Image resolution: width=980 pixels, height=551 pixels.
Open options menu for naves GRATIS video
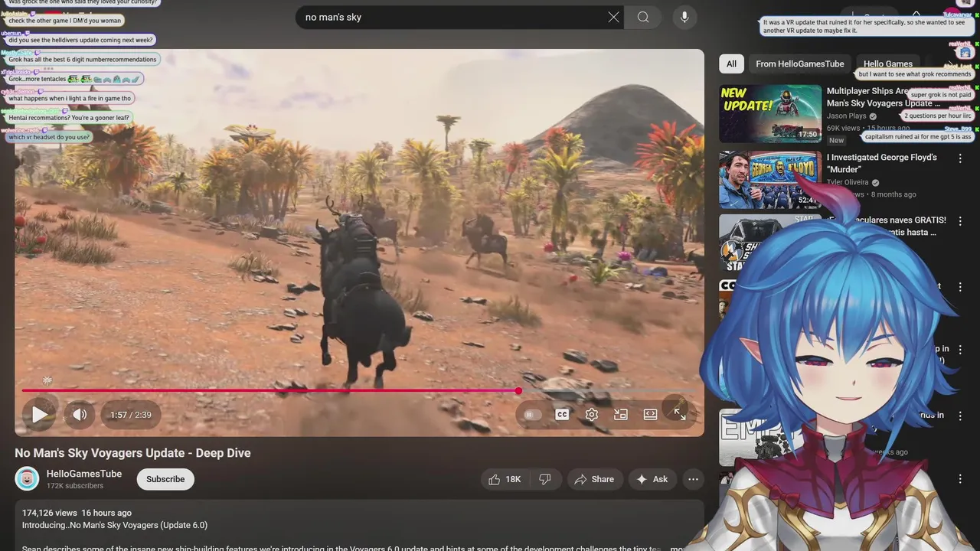pyautogui.click(x=960, y=221)
